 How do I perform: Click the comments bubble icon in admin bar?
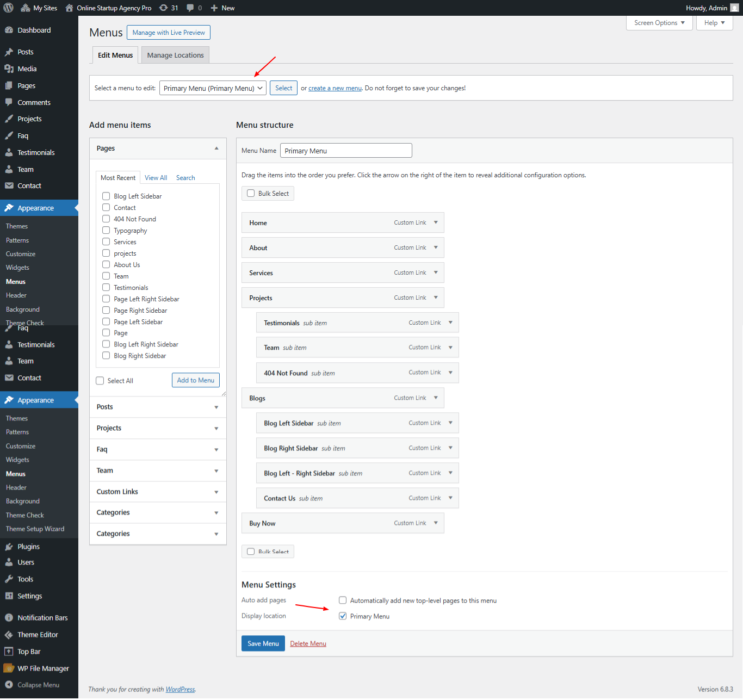click(190, 8)
